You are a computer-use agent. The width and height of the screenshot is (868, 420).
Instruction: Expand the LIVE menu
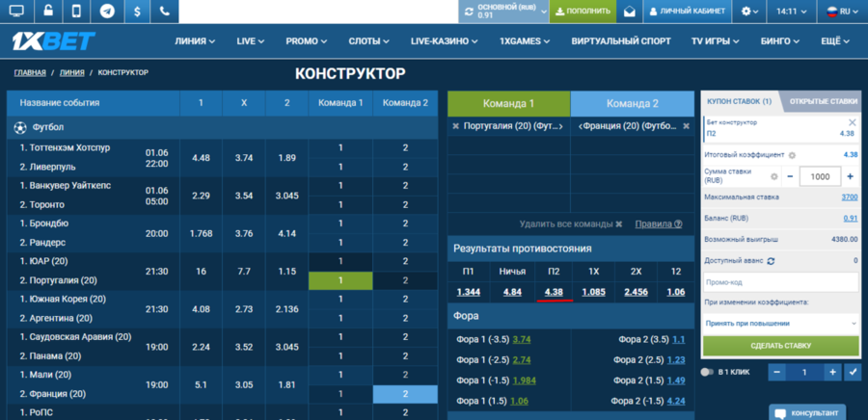[x=250, y=40]
